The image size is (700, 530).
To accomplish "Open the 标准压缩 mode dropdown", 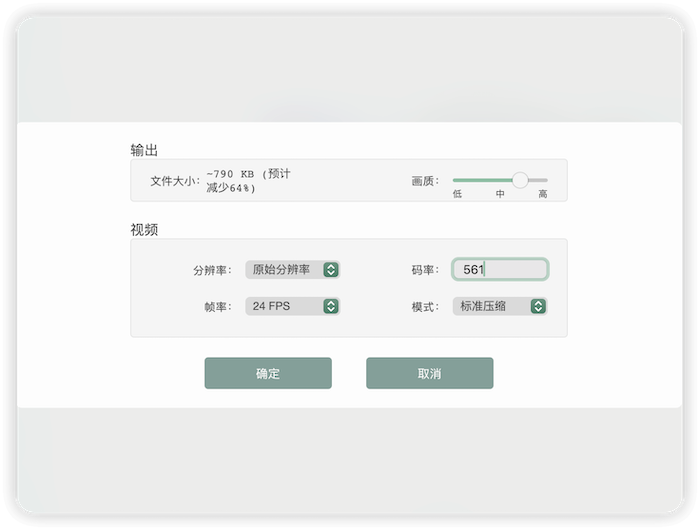I will 500,306.
